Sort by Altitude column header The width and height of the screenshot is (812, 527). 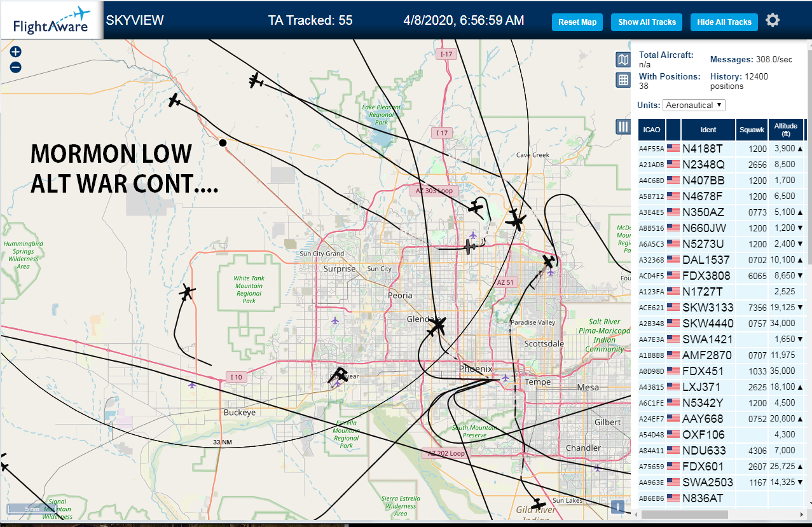tap(786, 130)
